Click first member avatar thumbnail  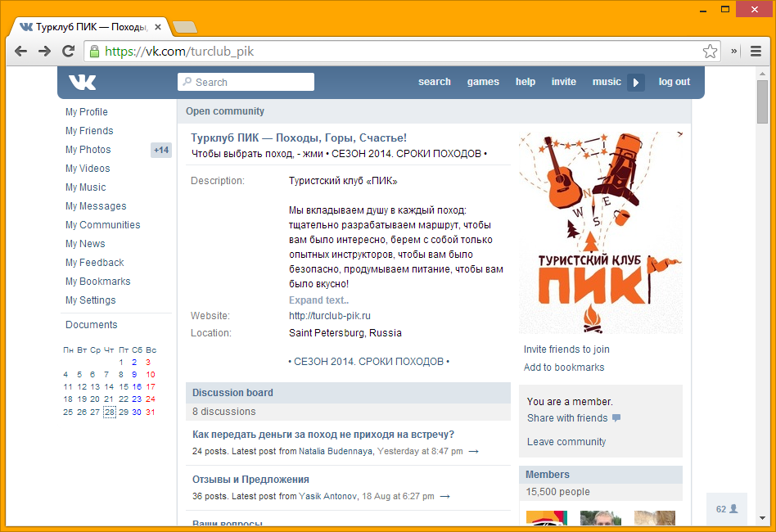pyautogui.click(x=546, y=517)
